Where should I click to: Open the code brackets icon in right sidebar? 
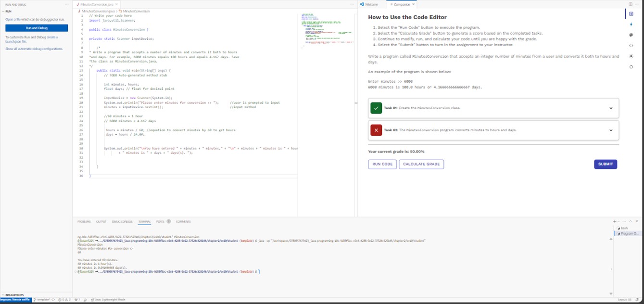(x=631, y=45)
